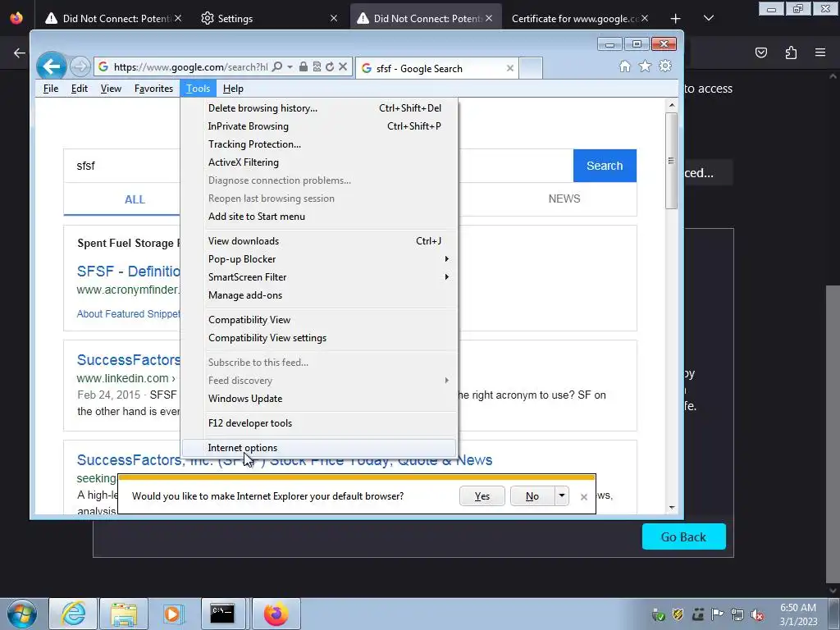Open the View menu
This screenshot has height=630, width=840.
111,89
